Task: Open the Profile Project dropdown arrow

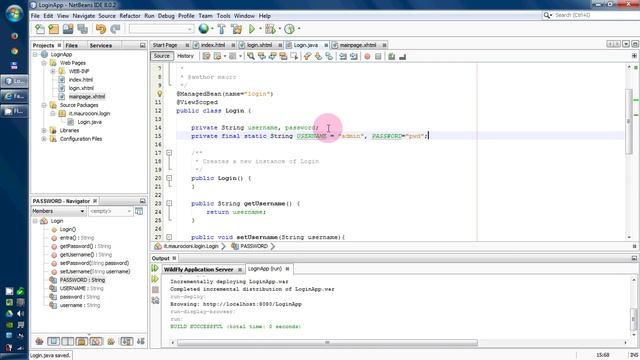Action: point(299,29)
